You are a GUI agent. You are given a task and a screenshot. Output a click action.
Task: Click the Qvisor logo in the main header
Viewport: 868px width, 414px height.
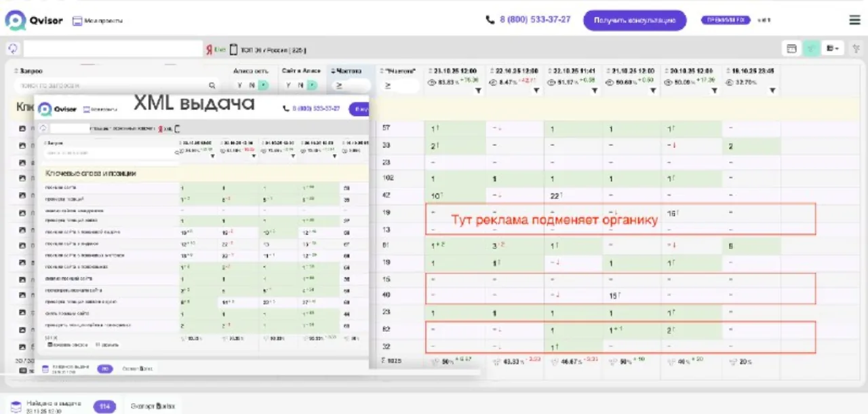34,20
